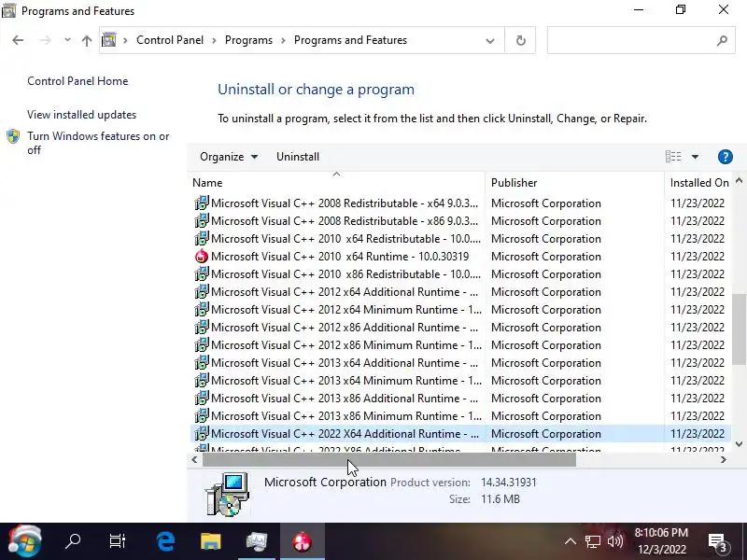This screenshot has height=560, width=747.
Task: Sort by the Installed On column header
Action: (698, 183)
